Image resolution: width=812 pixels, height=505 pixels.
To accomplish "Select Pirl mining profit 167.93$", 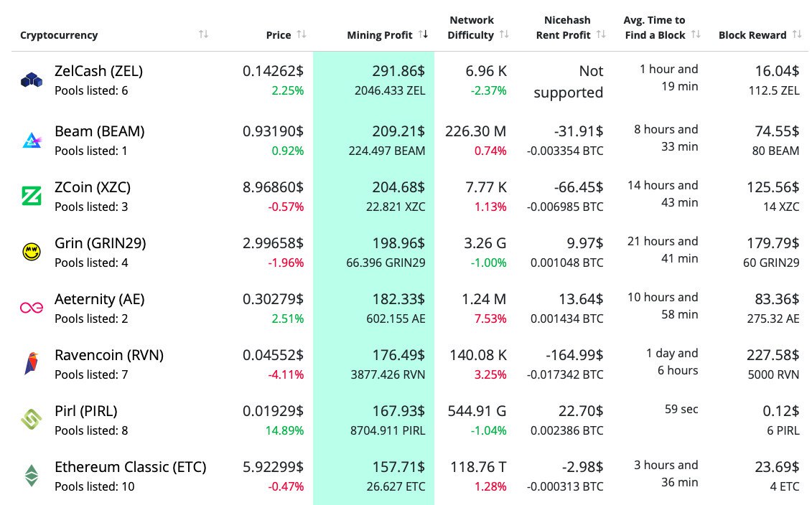I will click(x=398, y=411).
